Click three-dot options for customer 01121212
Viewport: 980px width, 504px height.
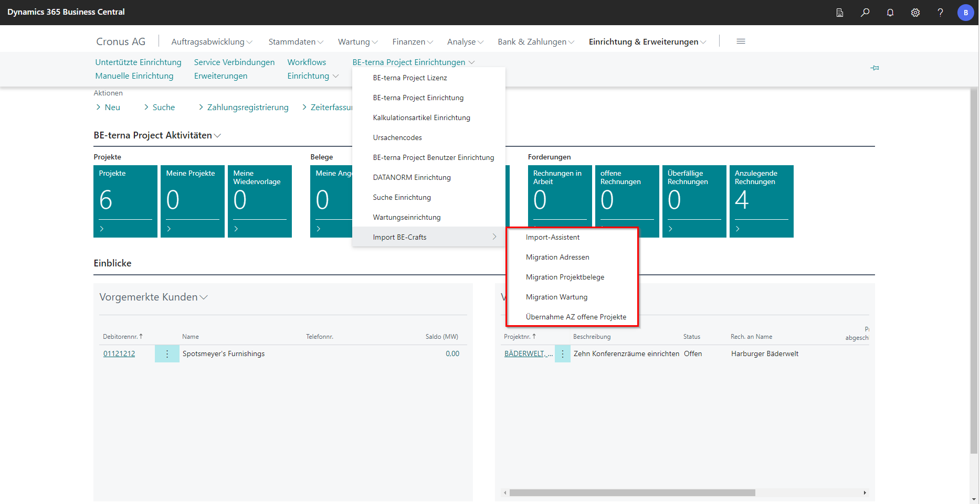[167, 354]
